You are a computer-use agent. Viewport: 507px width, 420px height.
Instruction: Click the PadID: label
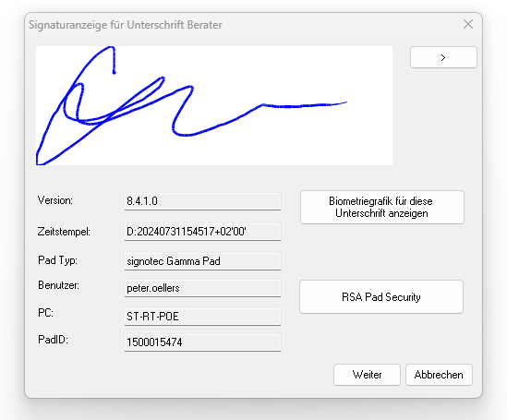point(53,340)
